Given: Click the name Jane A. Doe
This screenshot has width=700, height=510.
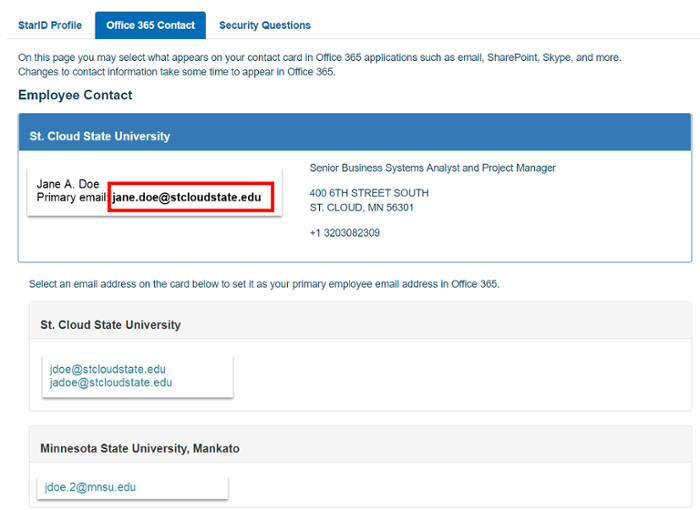Looking at the screenshot, I should point(68,184).
